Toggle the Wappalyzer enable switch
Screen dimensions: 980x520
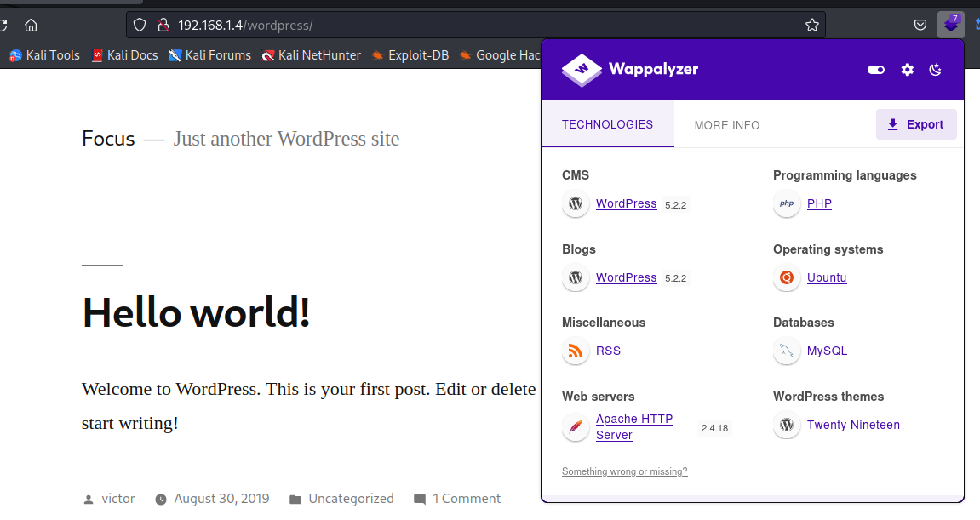point(876,70)
